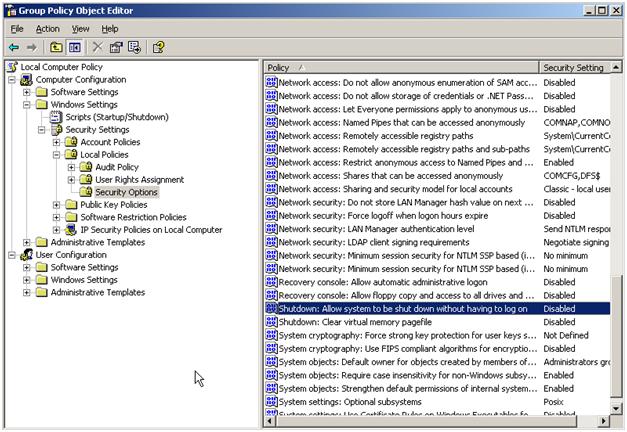This screenshot has height=432, width=627.
Task: Open Properties using the toolbar icon
Action: pos(116,47)
